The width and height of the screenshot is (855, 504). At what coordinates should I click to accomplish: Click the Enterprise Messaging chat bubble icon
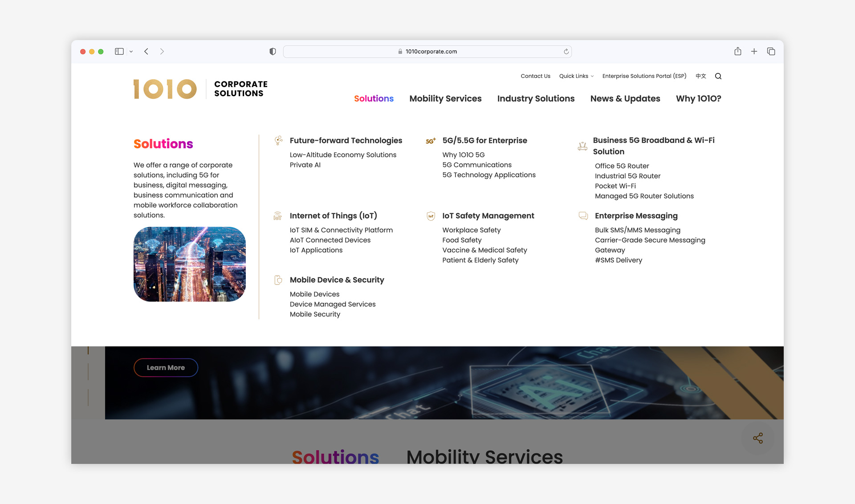coord(583,216)
